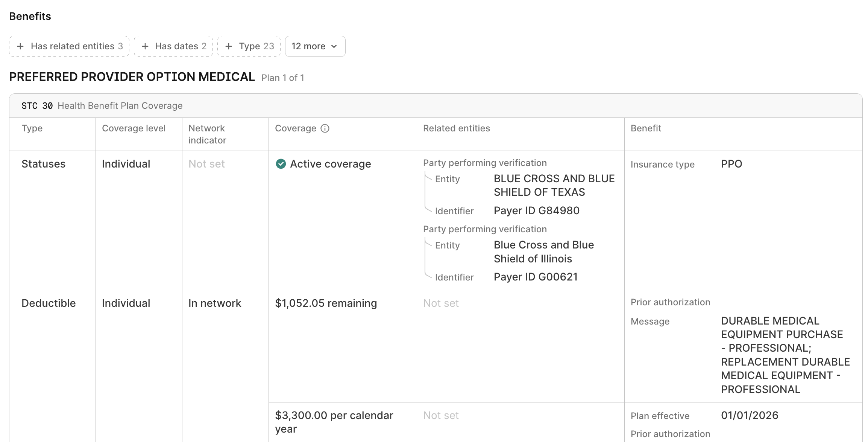Click the Plan 1 of 1 label

point(283,78)
